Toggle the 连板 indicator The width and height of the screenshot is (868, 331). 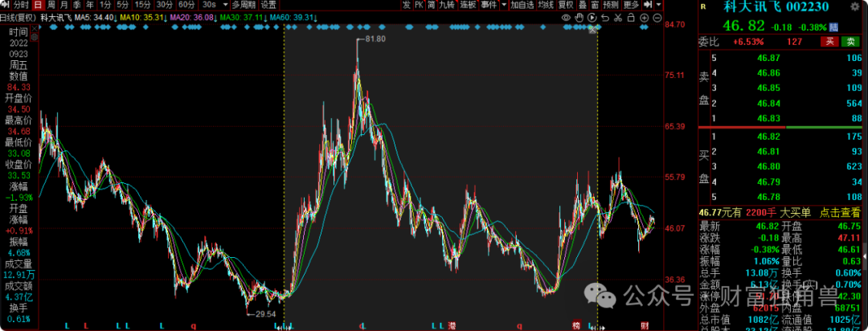469,5
